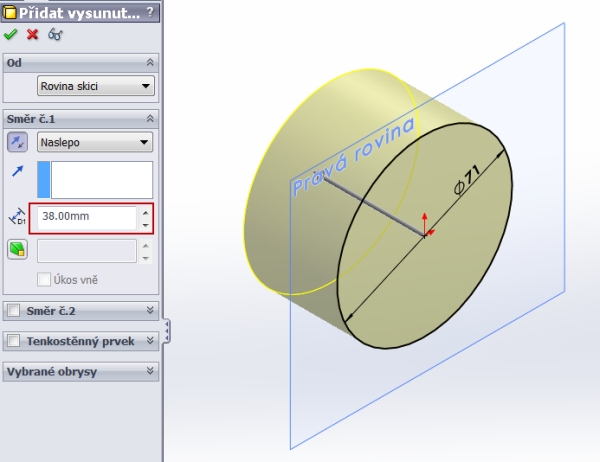Viewport: 600px width, 462px height.
Task: Click the reverse direction button
Action: click(17, 142)
